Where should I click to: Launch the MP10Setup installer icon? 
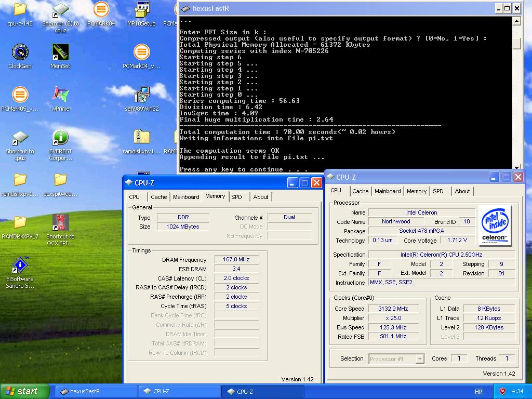click(x=141, y=9)
